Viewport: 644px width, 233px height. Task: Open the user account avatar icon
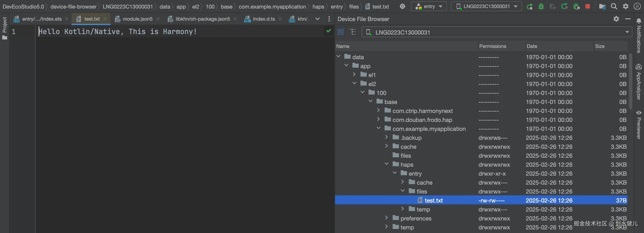coord(637,6)
